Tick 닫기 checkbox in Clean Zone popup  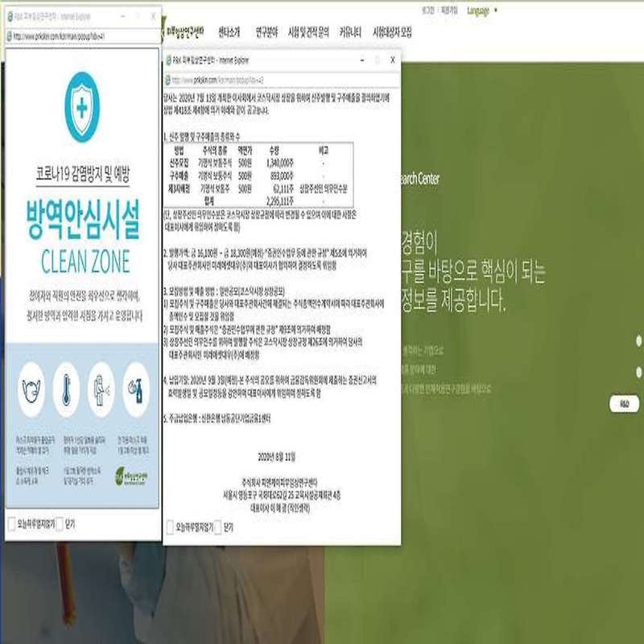tap(60, 524)
